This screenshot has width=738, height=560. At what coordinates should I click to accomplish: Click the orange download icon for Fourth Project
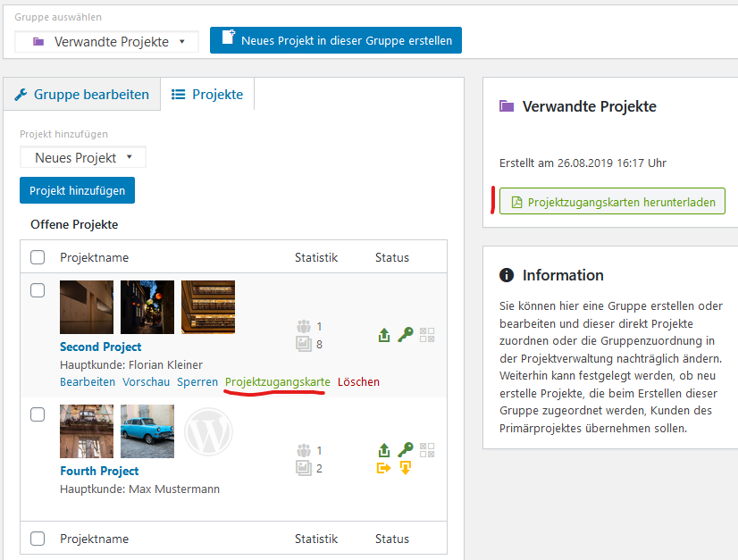[x=406, y=468]
